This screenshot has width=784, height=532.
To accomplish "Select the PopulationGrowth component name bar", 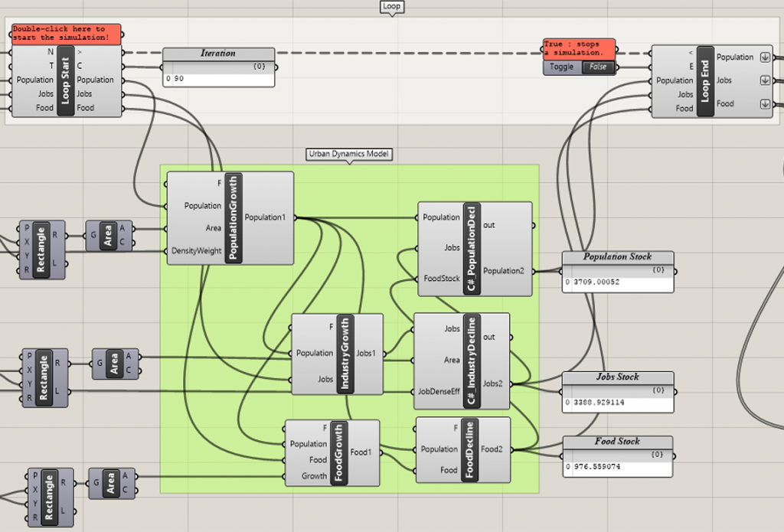I will point(234,218).
